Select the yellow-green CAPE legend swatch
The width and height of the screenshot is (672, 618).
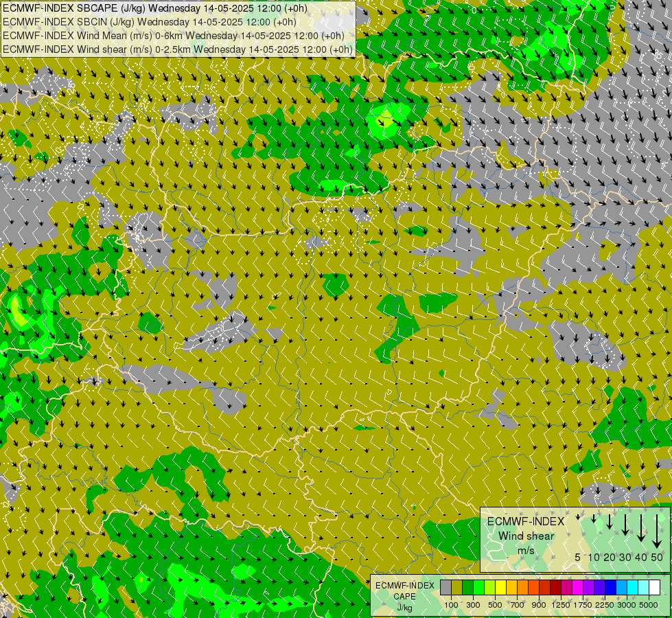490,588
